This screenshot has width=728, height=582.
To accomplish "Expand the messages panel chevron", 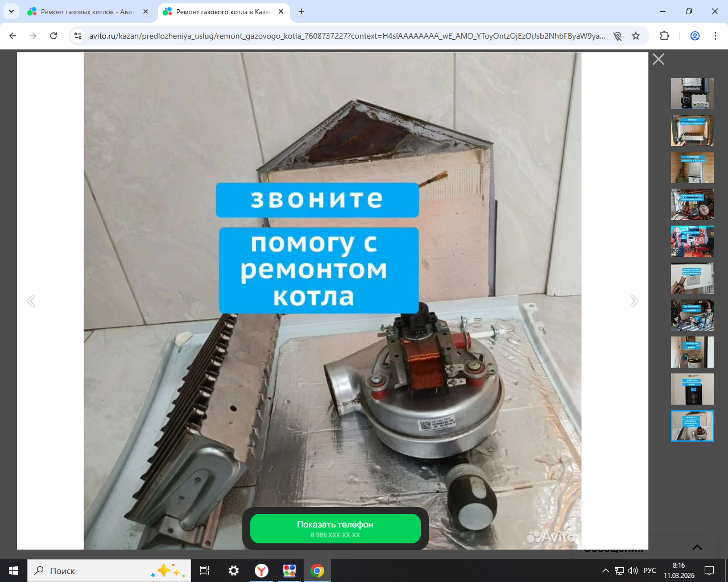I will click(697, 547).
